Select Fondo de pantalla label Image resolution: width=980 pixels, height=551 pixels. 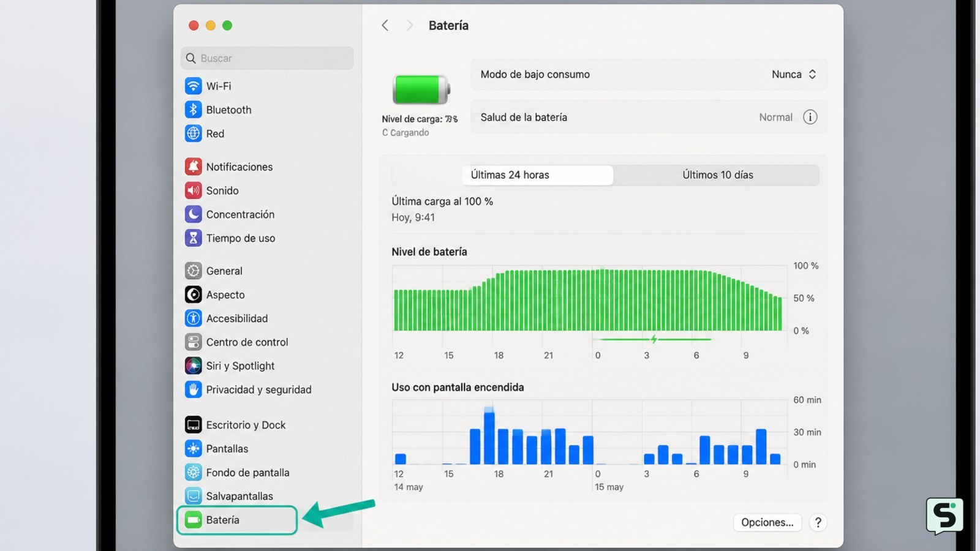[247, 473]
